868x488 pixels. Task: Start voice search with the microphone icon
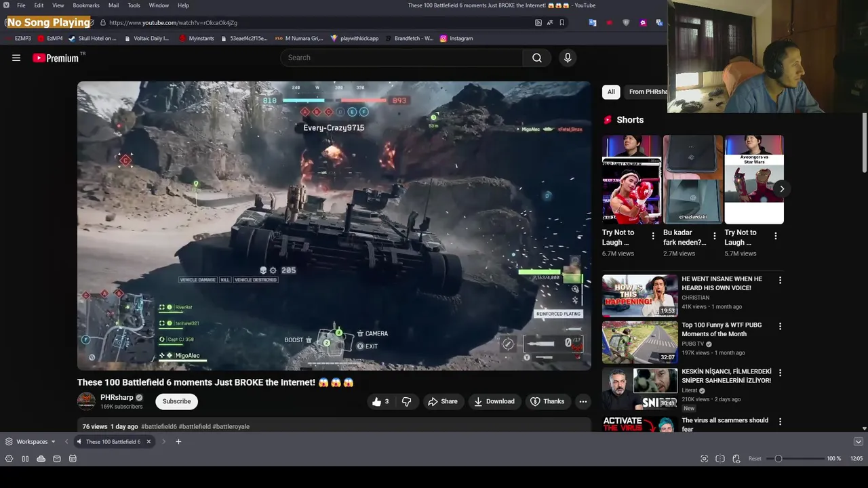(568, 58)
